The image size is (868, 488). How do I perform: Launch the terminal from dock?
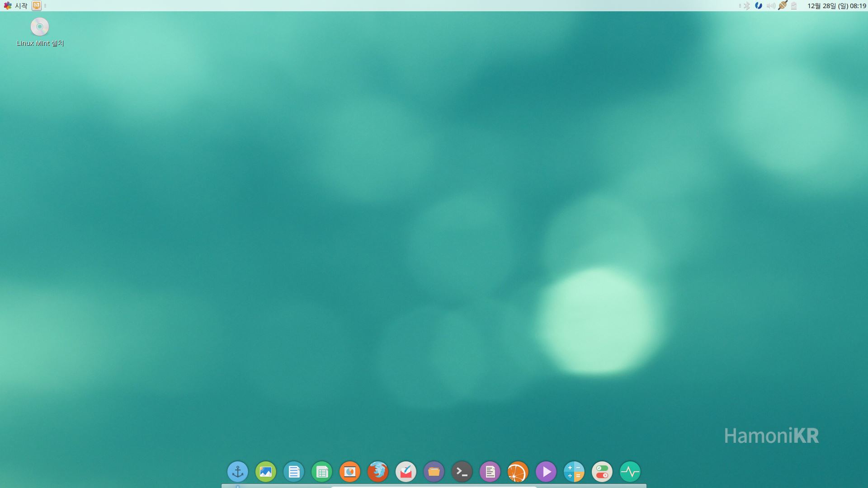click(x=462, y=472)
